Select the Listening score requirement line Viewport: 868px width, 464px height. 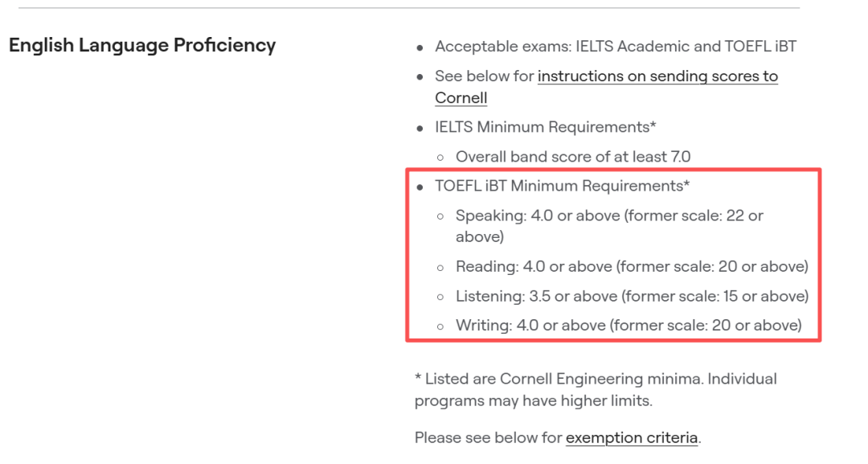tap(632, 296)
